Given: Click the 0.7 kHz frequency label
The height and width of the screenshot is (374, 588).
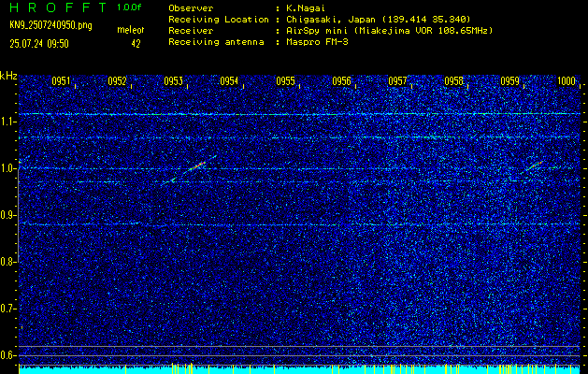Looking at the screenshot, I should [x=7, y=309].
